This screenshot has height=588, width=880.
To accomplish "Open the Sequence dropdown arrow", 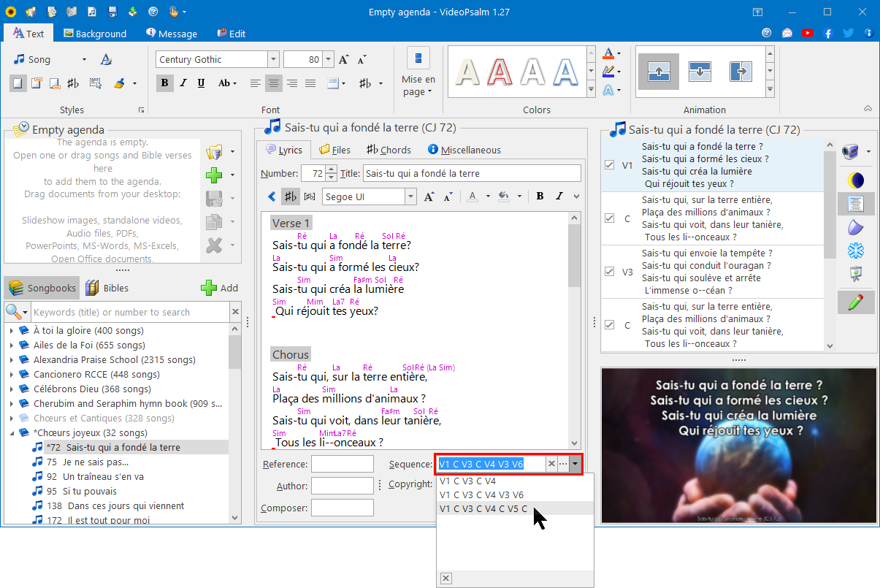I will [x=575, y=464].
